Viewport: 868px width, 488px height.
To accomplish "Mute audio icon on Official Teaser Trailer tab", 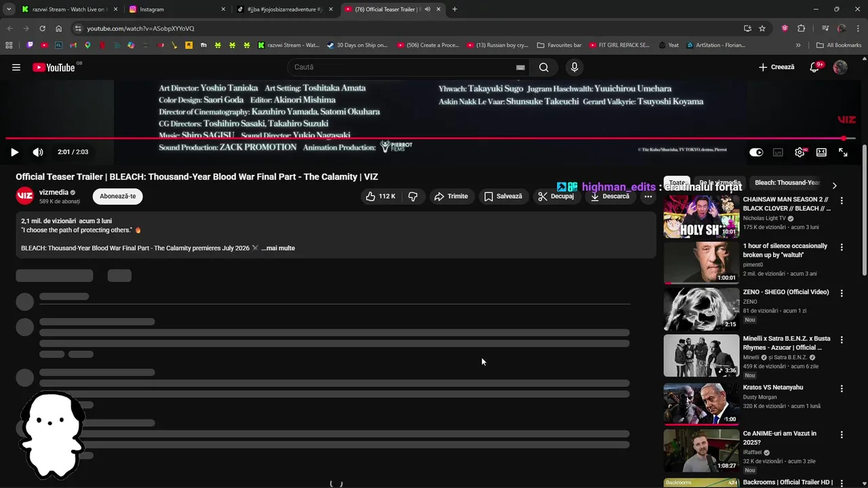I will (x=427, y=9).
